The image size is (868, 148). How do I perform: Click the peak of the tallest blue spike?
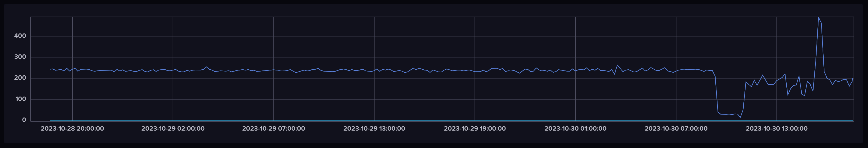pos(818,17)
